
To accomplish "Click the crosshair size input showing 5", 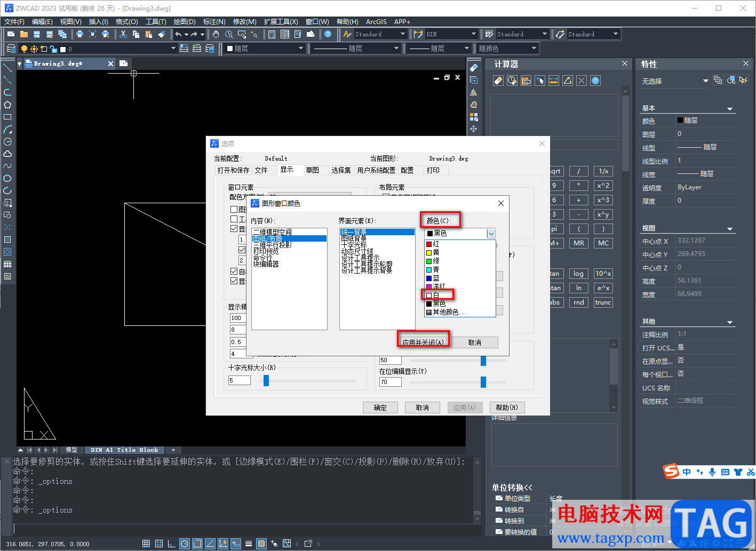I will (x=240, y=380).
